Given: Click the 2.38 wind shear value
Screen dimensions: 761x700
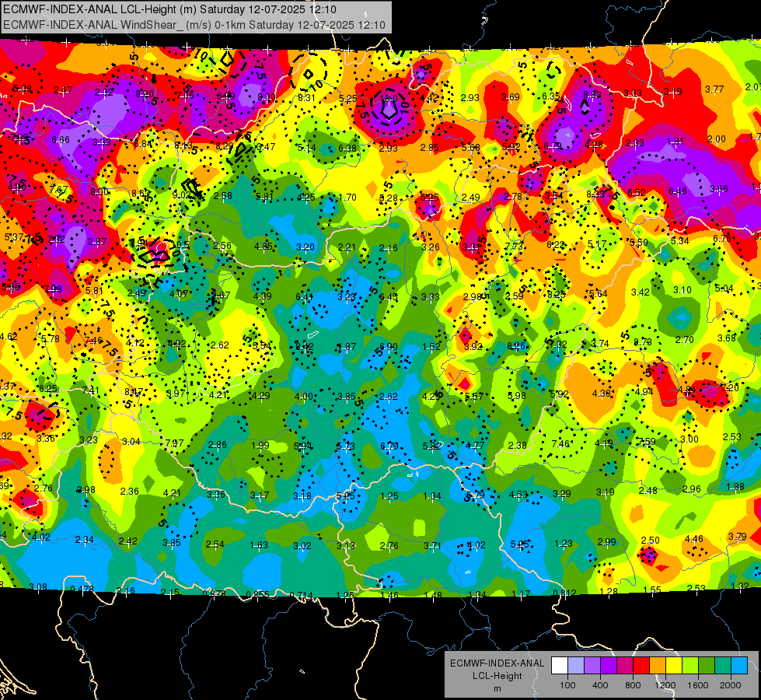Looking at the screenshot, I should coord(518,445).
